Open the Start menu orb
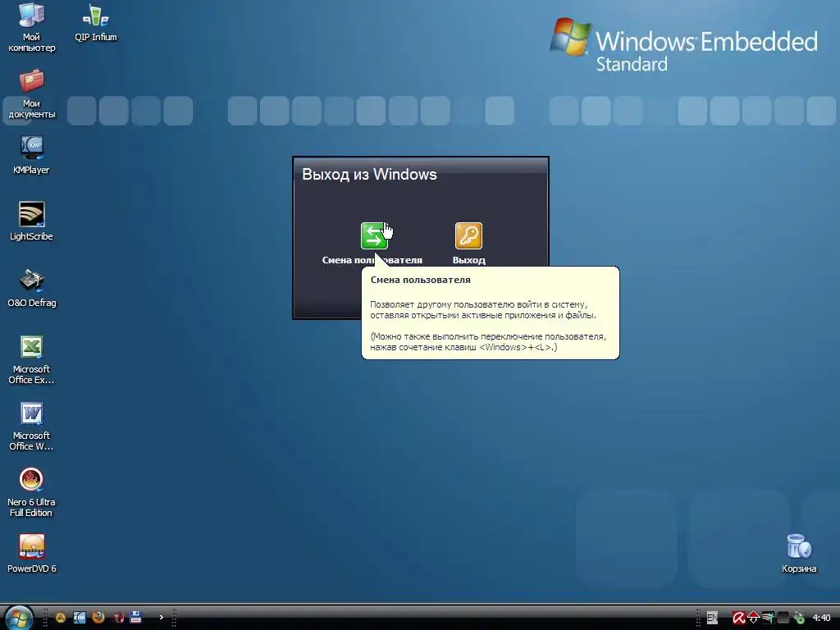The image size is (840, 630). [18, 618]
